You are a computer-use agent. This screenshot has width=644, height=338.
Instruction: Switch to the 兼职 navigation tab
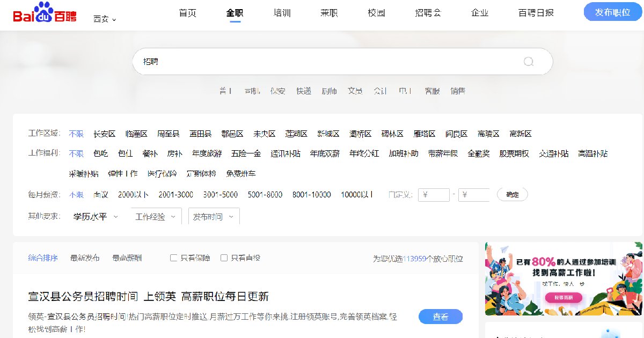[x=329, y=13]
